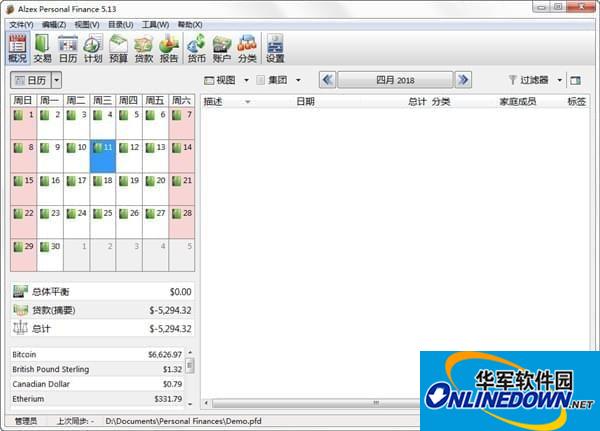This screenshot has width=600, height=431.
Task: Click the 视图 button in the list toolbar
Action: pos(220,80)
